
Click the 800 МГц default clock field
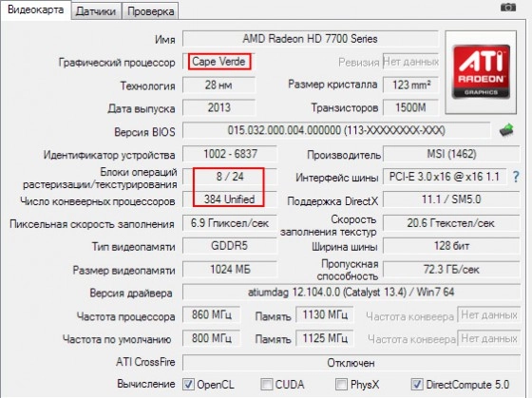[211, 338]
